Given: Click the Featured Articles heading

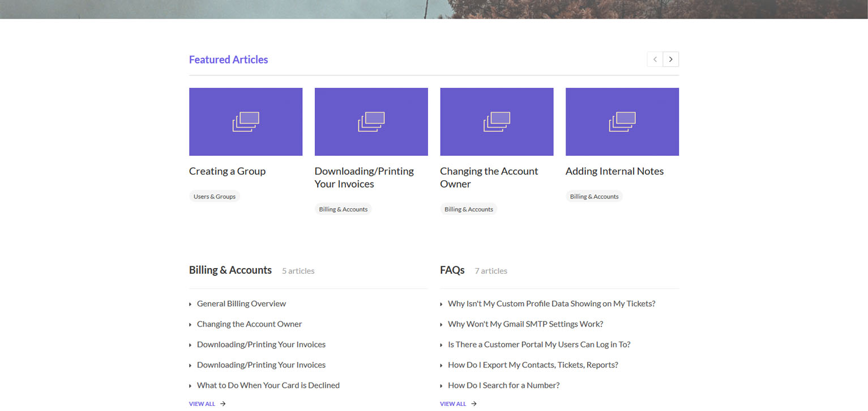Looking at the screenshot, I should 228,60.
